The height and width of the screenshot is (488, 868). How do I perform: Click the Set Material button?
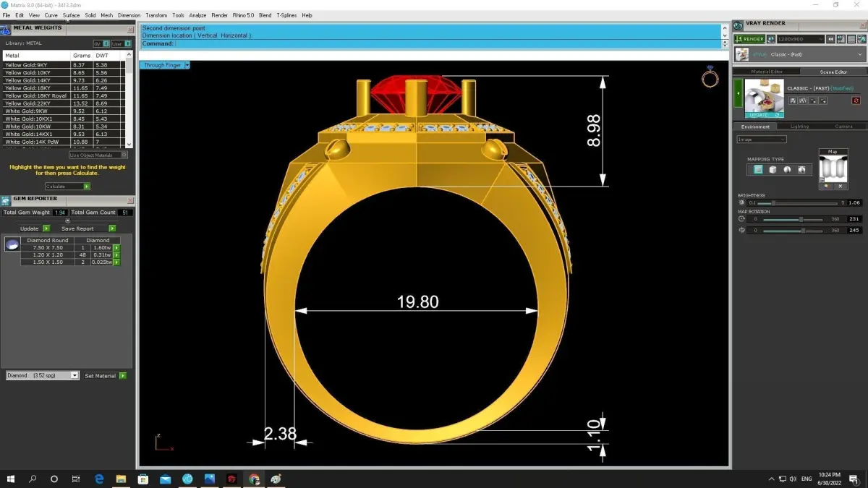(105, 376)
